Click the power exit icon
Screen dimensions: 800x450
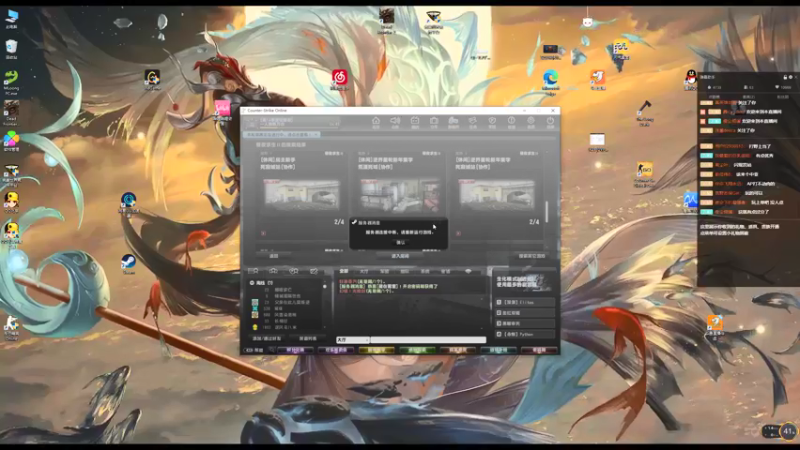click(550, 121)
